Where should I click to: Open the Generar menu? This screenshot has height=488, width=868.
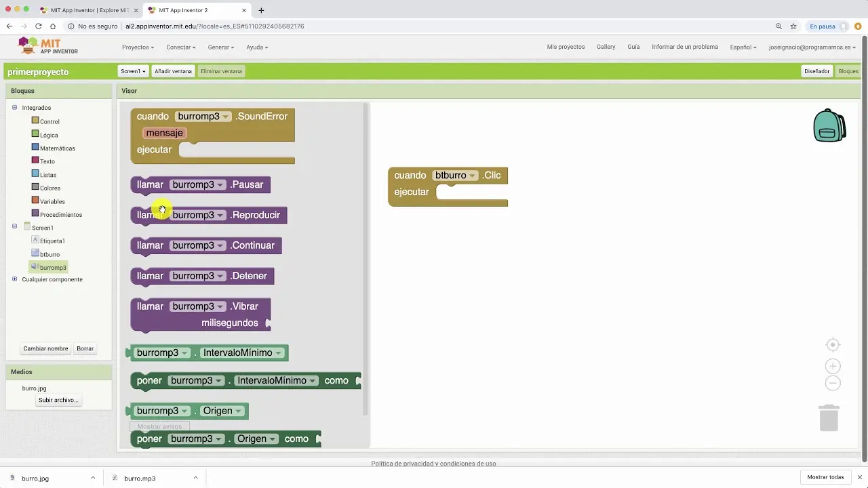coord(221,47)
